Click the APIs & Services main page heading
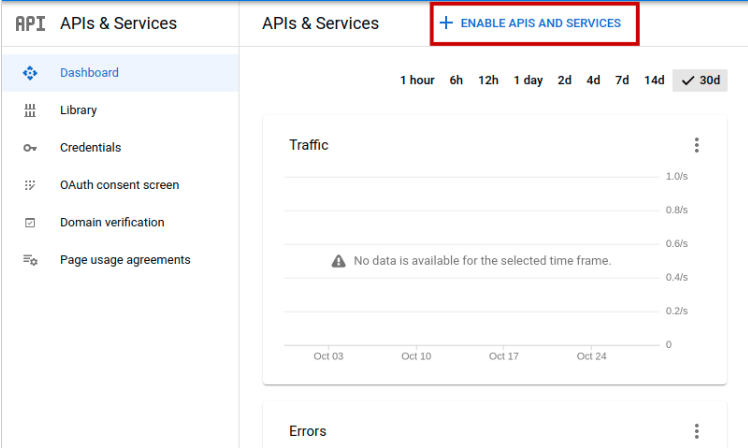Screen dimensions: 748x448 click(320, 23)
